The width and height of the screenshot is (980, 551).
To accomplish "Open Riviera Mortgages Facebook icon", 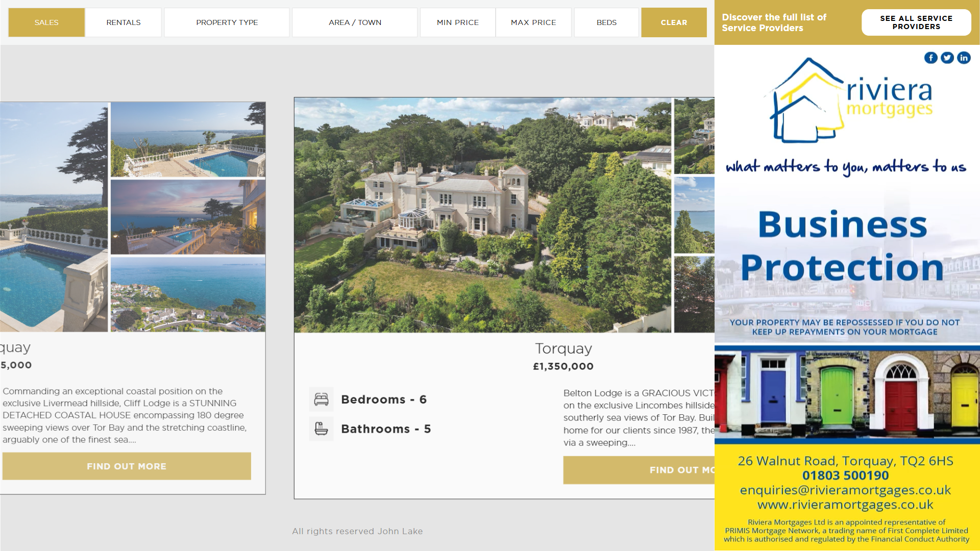I will point(930,58).
